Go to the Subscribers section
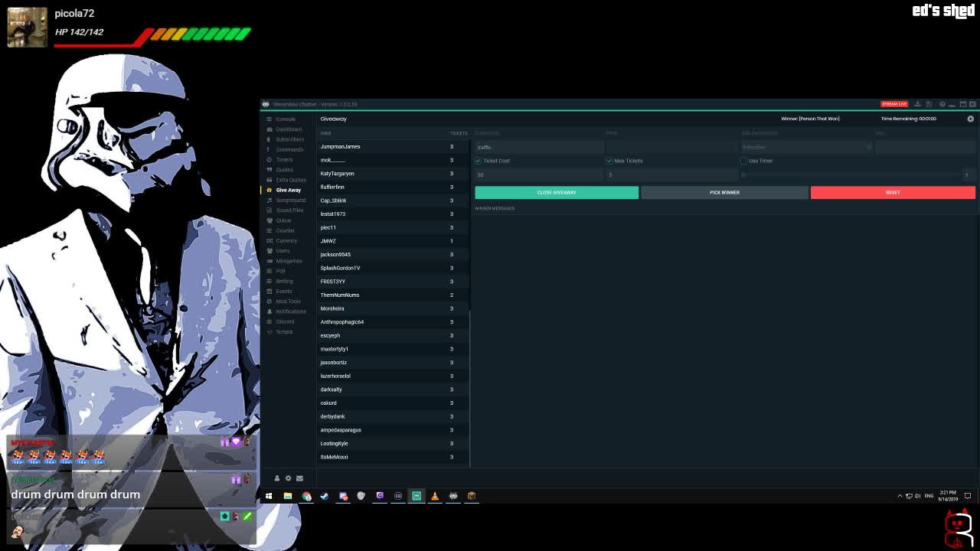The width and height of the screenshot is (980, 551). pyautogui.click(x=289, y=139)
